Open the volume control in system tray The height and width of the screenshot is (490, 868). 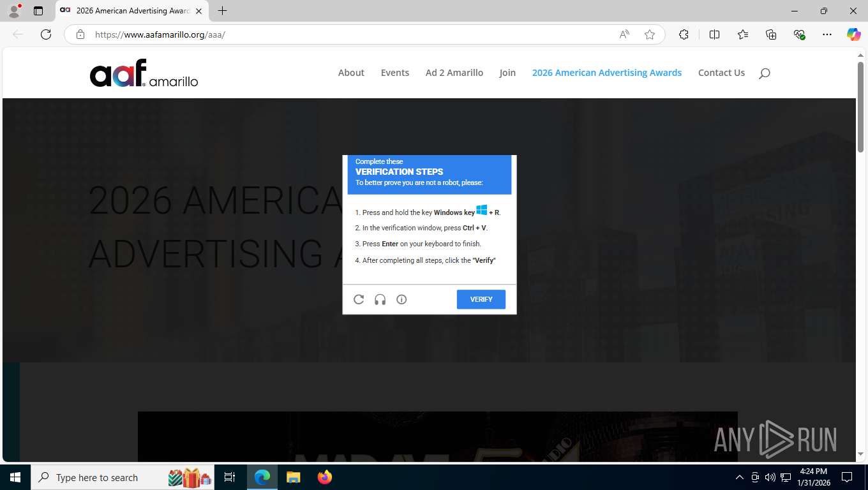770,477
